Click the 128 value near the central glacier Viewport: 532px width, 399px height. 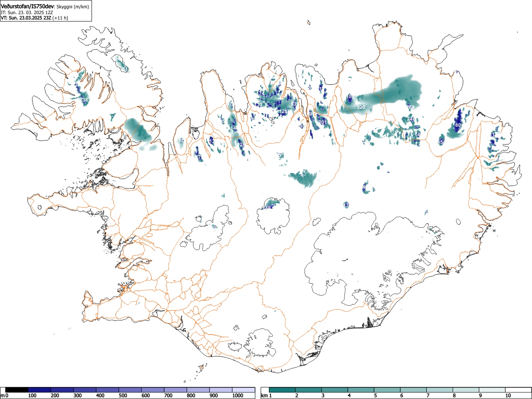(x=267, y=207)
